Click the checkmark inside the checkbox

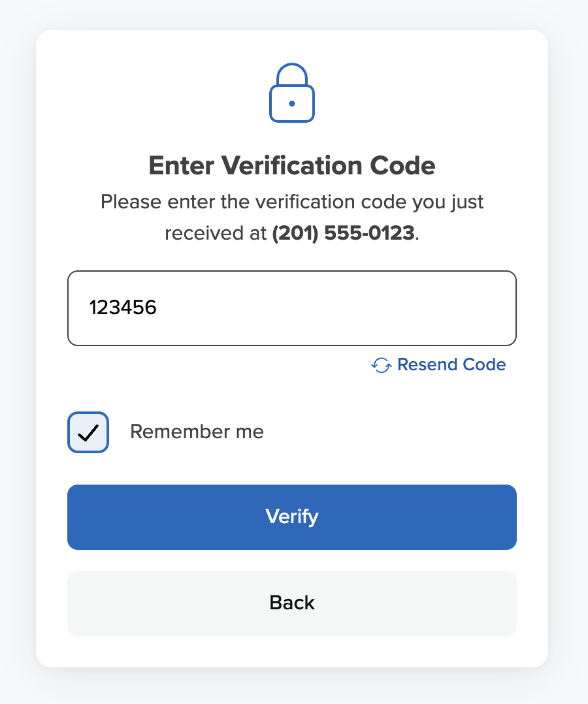point(88,432)
